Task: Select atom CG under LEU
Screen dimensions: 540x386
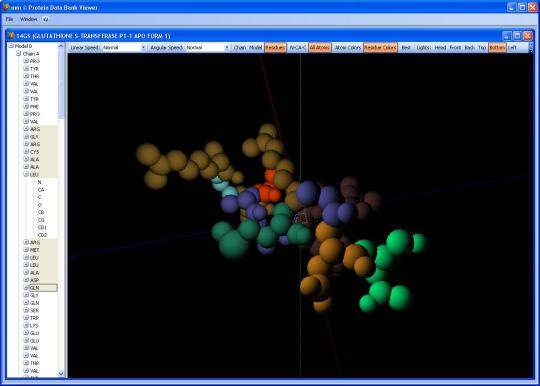Action: coord(41,220)
